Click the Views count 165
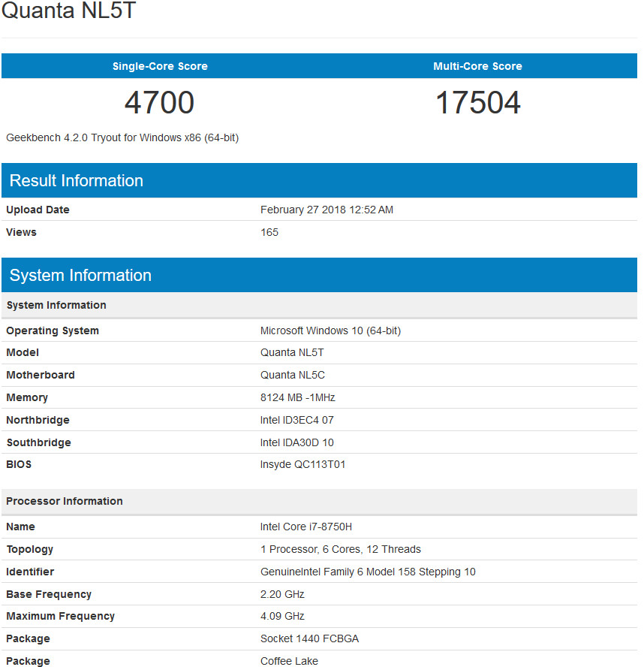This screenshot has width=644, height=667. click(269, 233)
